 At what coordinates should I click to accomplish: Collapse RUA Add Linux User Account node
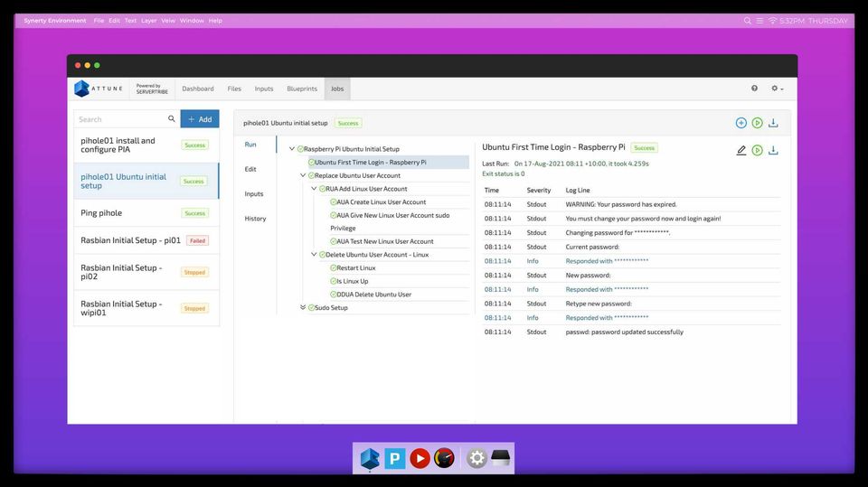pos(314,189)
